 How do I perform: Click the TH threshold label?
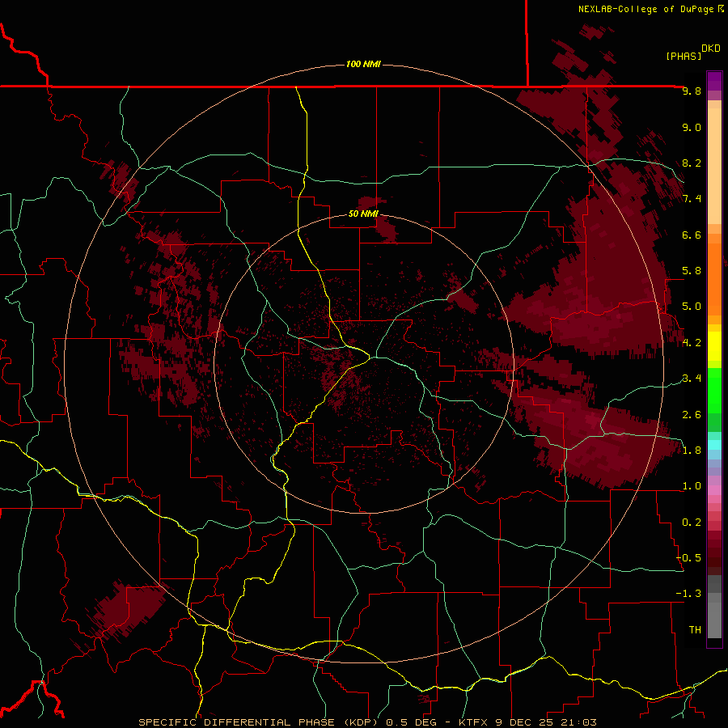coord(695,630)
